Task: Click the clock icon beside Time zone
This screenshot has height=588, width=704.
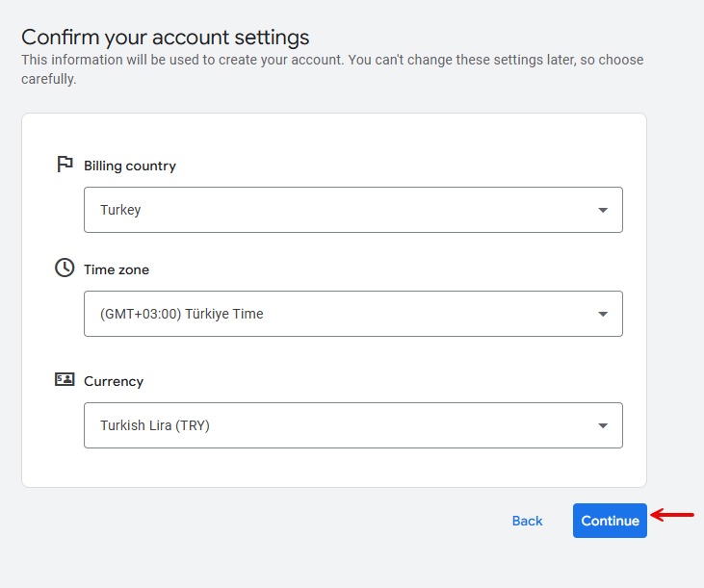Action: tap(65, 268)
